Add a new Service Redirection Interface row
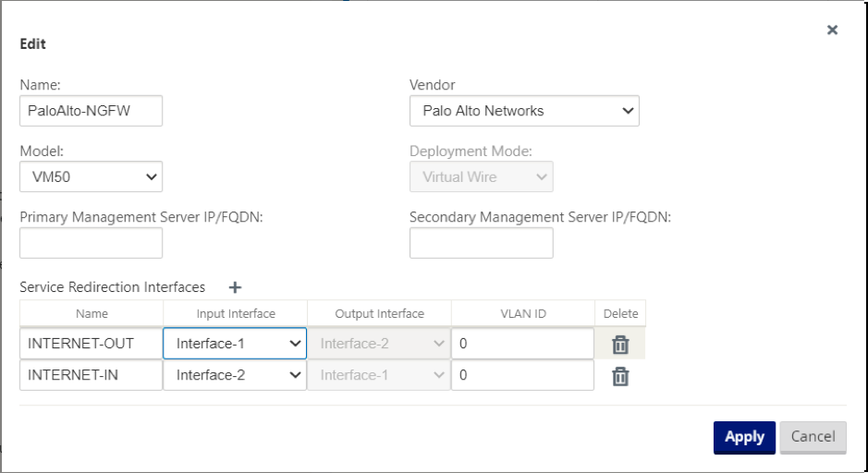Screen dimensions: 868x473 [235, 287]
